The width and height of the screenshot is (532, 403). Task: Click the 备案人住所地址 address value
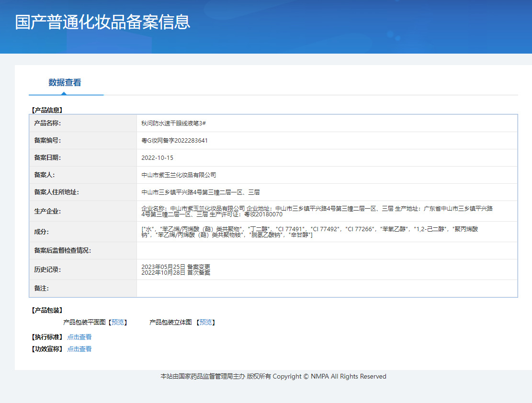(x=201, y=192)
